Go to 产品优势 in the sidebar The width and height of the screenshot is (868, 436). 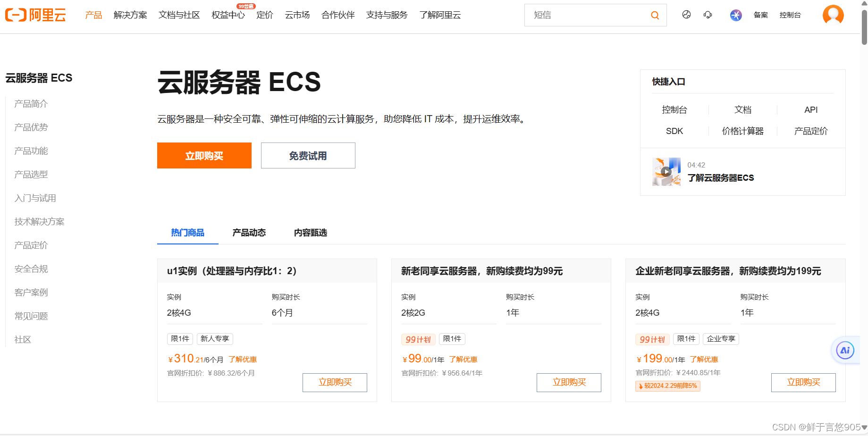point(31,127)
